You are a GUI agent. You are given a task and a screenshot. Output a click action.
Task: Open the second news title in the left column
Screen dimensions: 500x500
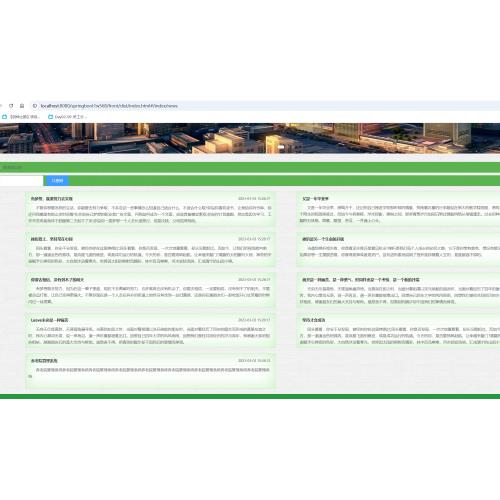(52, 239)
